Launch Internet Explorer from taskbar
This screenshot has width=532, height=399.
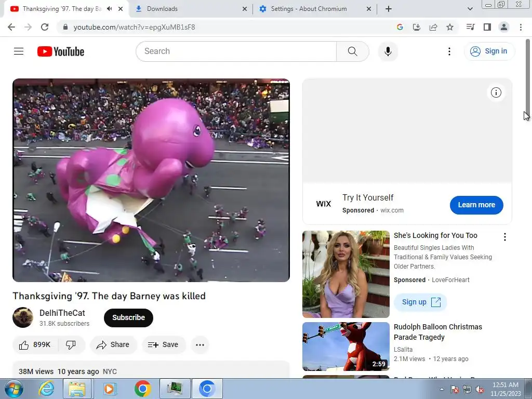coord(46,389)
